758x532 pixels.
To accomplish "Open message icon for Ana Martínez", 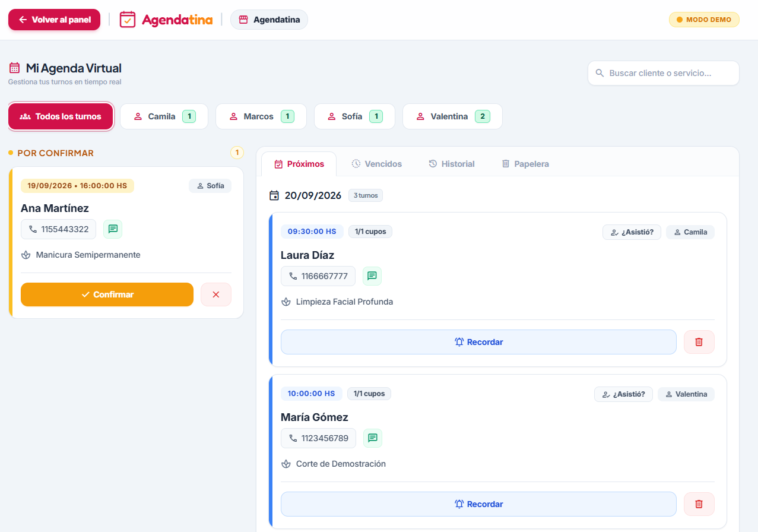I will click(113, 229).
